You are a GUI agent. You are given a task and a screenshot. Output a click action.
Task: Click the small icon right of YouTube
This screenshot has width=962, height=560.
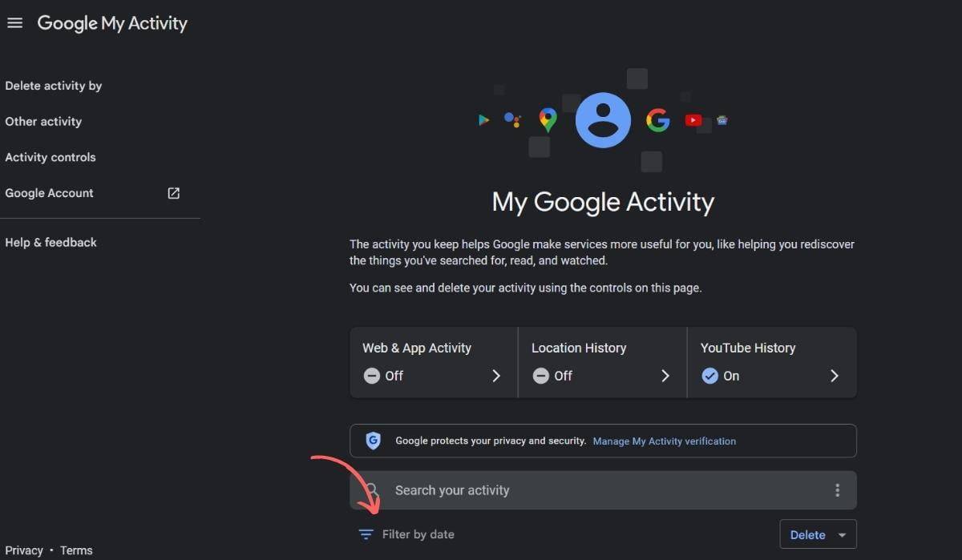(x=722, y=120)
